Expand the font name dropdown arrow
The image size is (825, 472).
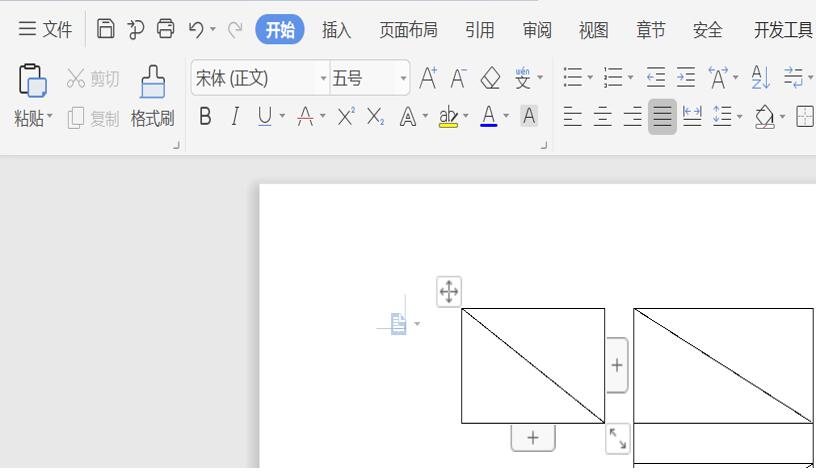323,78
